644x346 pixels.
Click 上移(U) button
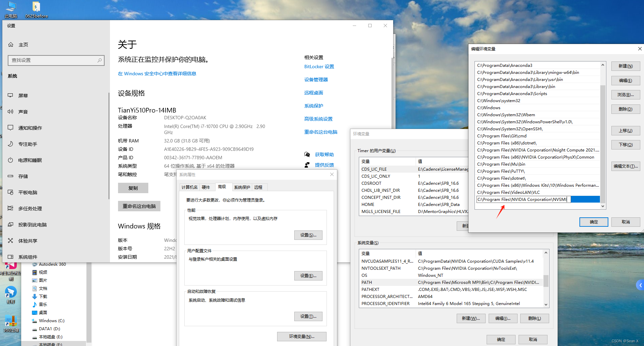coord(626,131)
